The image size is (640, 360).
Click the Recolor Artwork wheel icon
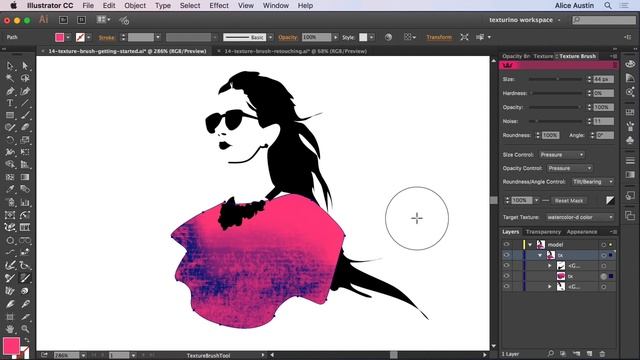click(388, 37)
